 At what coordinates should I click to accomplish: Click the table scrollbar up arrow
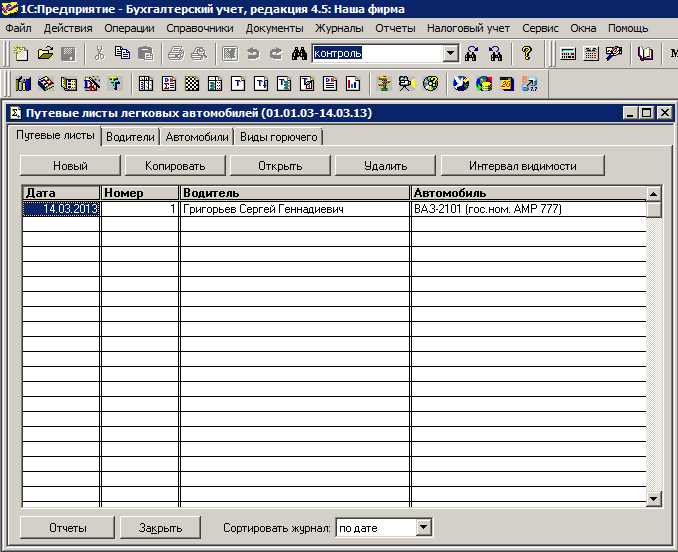[653, 193]
